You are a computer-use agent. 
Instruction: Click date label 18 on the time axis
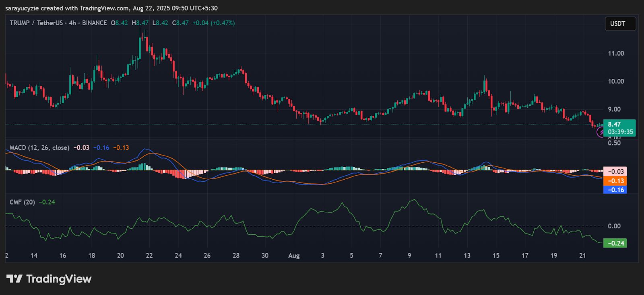92,256
